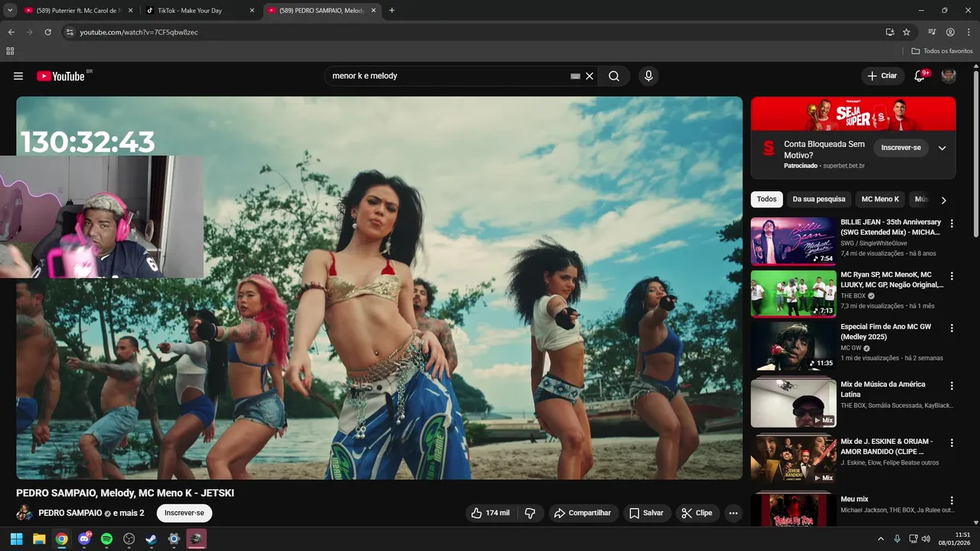Open the media controls icon in Chrome
Image resolution: width=980 pixels, height=551 pixels.
coord(932,32)
